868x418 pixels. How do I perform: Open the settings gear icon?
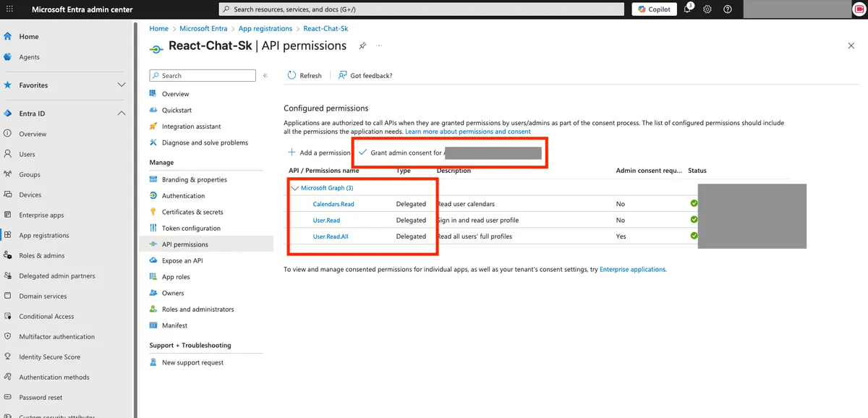point(707,9)
